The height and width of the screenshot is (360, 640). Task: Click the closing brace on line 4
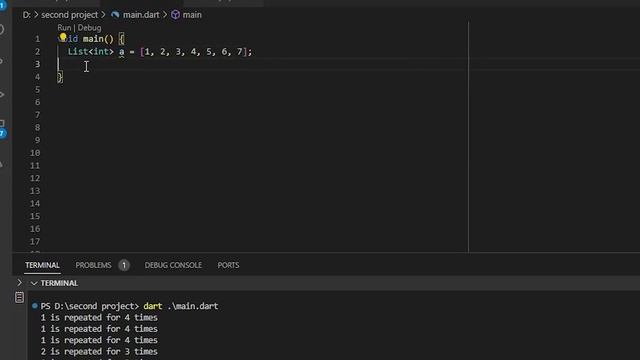coord(60,77)
